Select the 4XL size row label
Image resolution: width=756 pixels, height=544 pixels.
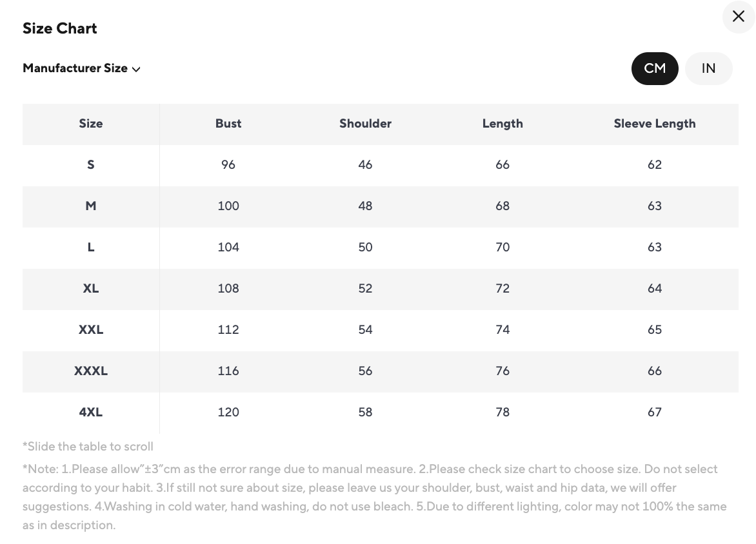click(x=91, y=413)
